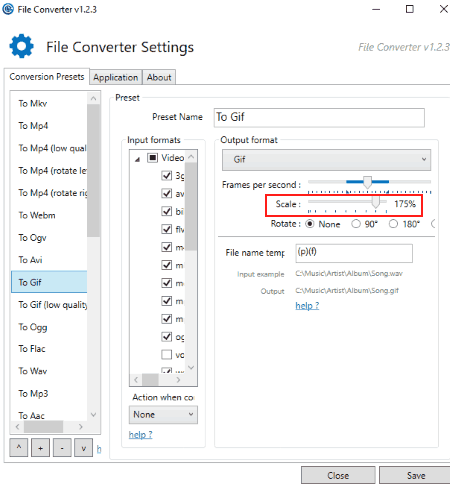Check the vob input format checkbox
The height and width of the screenshot is (484, 450).
(166, 354)
